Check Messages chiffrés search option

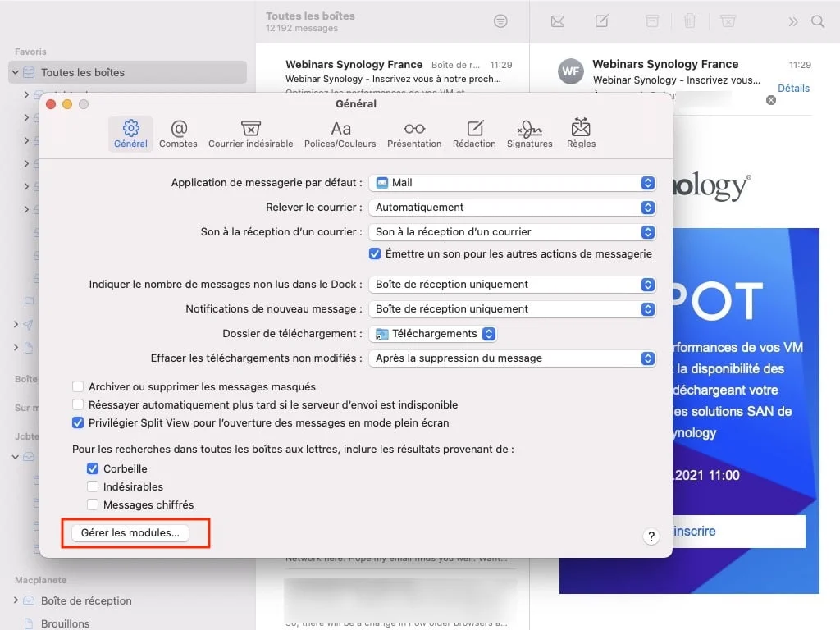pos(93,505)
